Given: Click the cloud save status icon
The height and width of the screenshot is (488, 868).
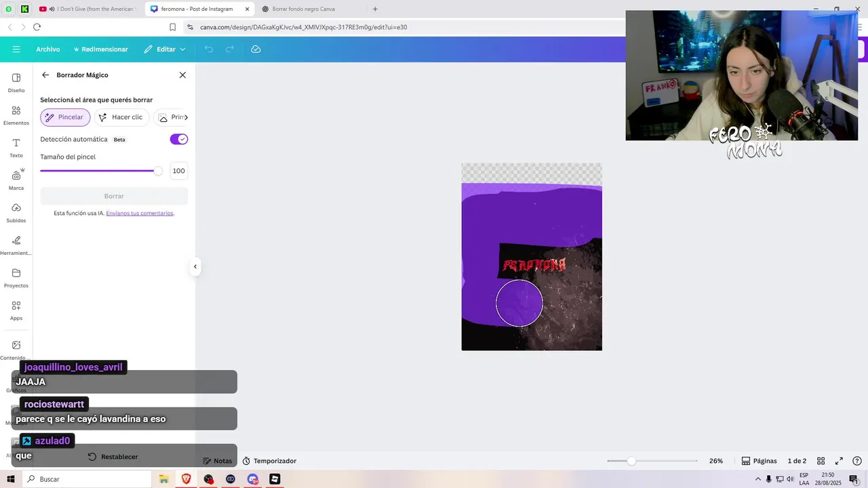Looking at the screenshot, I should (256, 49).
